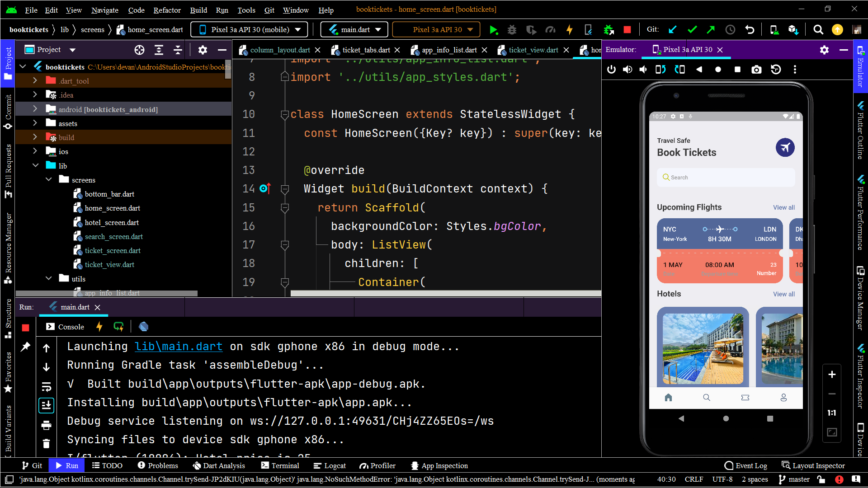Viewport: 868px width, 488px height.
Task: Open Search Everywhere magnifier icon
Action: click(818, 30)
